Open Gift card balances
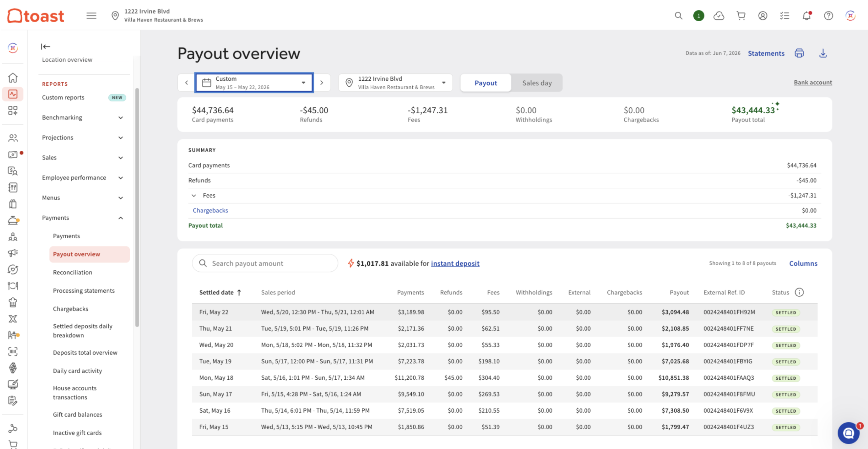868x449 pixels. click(x=77, y=415)
